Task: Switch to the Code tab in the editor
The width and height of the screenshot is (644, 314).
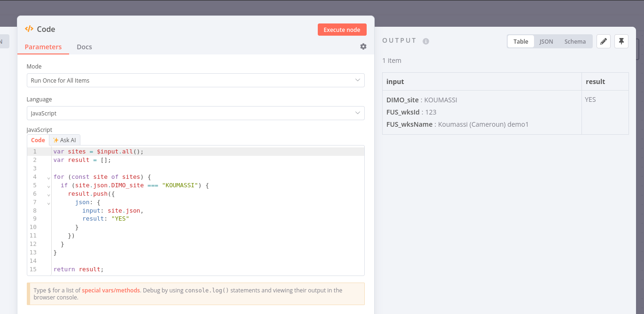Action: point(38,140)
